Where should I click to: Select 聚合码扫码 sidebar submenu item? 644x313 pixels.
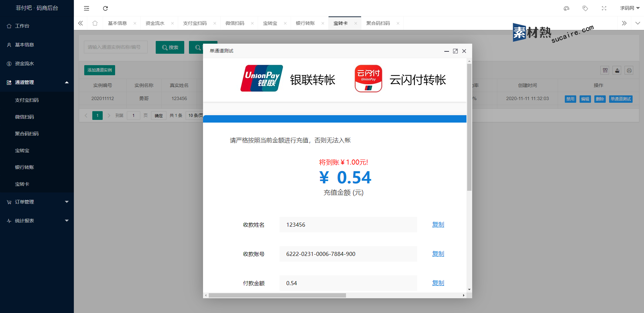[37, 134]
